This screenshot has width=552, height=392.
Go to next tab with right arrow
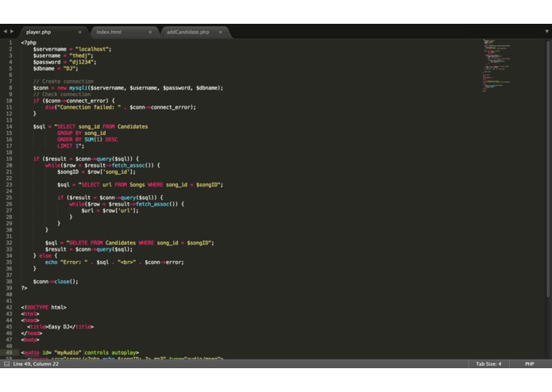tap(12, 31)
